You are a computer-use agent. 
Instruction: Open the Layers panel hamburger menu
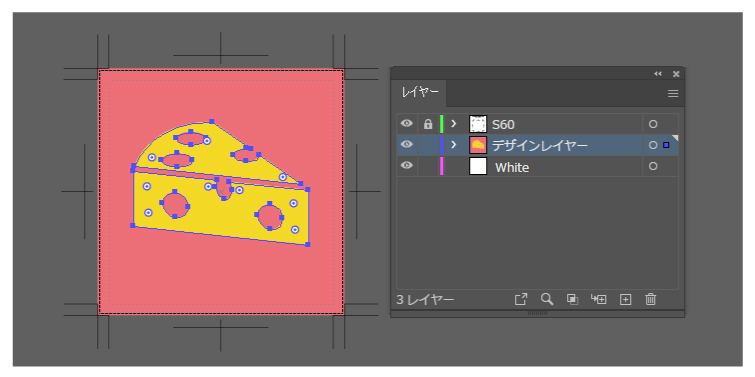673,94
